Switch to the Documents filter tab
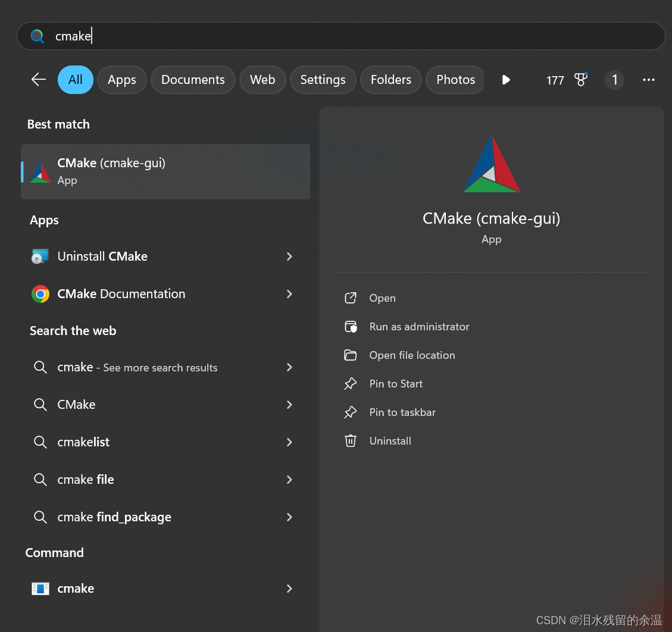 point(193,80)
